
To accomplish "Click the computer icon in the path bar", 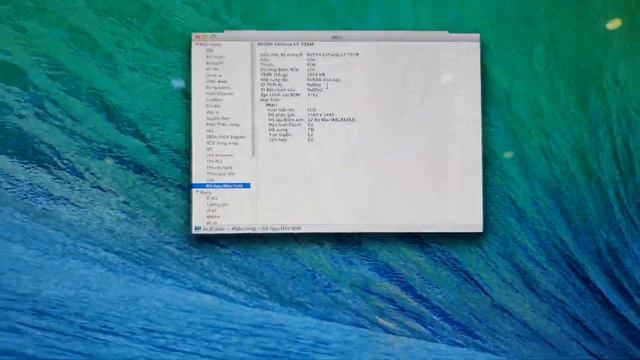I will (198, 229).
